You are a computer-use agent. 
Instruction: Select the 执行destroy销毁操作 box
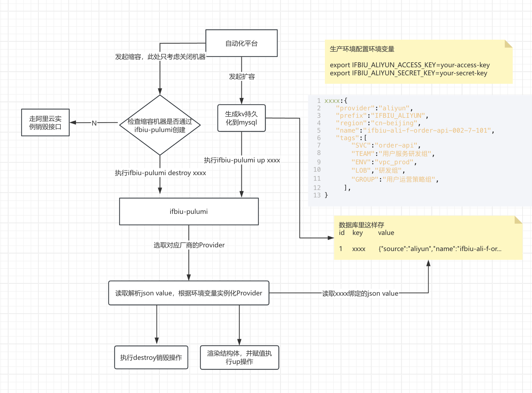click(x=151, y=357)
